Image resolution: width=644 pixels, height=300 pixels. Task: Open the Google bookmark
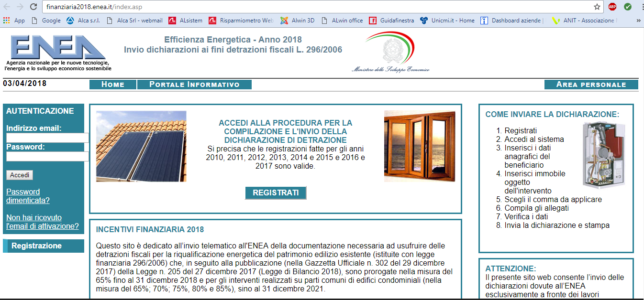46,21
